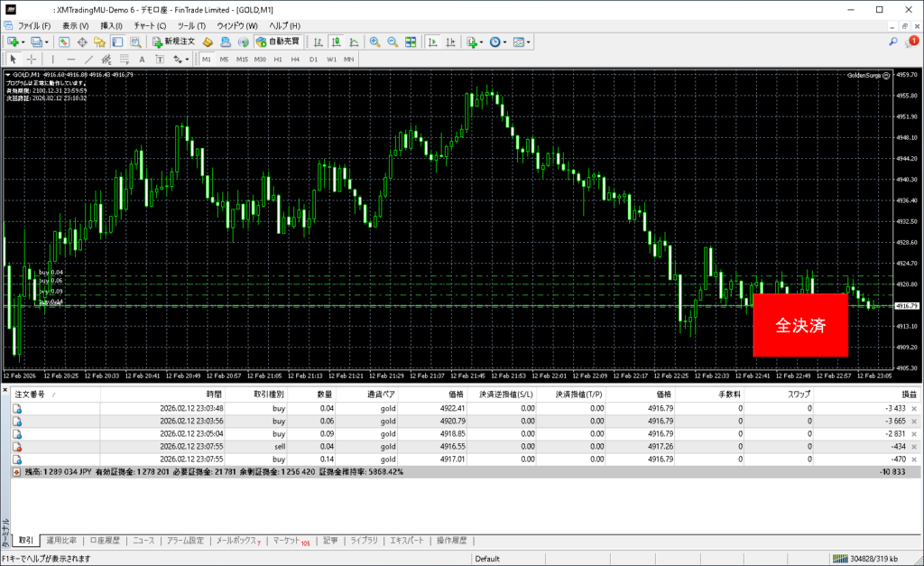The width and height of the screenshot is (924, 566).
Task: Open the チャート (C) menu
Action: (x=148, y=25)
